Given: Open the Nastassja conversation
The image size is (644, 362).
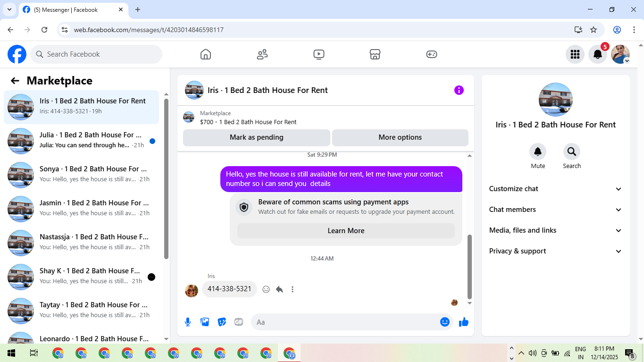Looking at the screenshot, I should [x=81, y=243].
